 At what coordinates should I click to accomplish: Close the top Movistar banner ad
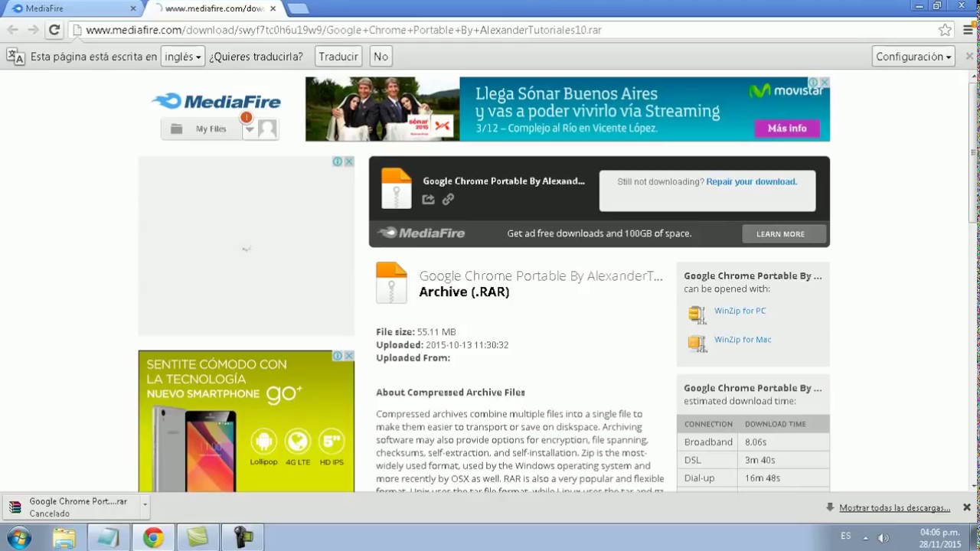coord(825,82)
